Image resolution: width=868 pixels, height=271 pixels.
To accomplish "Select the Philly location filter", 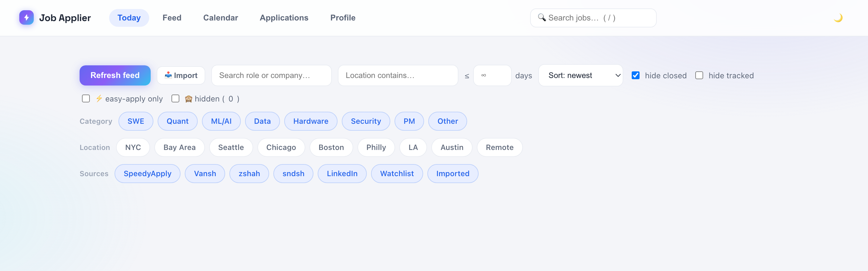I will coord(376,148).
